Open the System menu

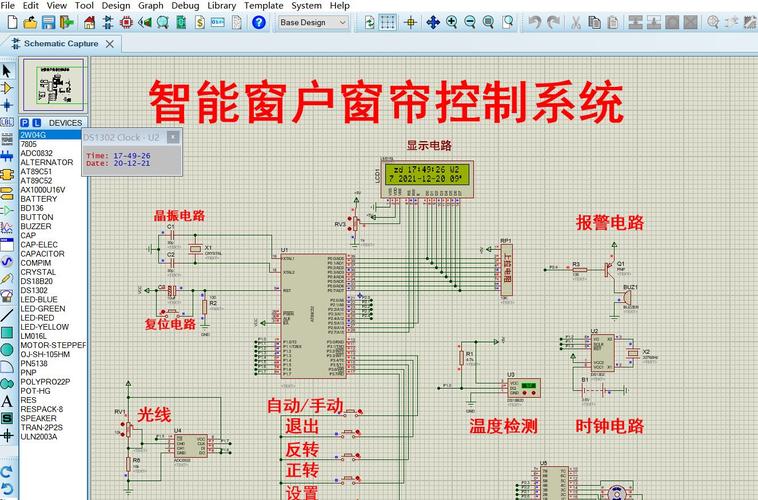(306, 6)
